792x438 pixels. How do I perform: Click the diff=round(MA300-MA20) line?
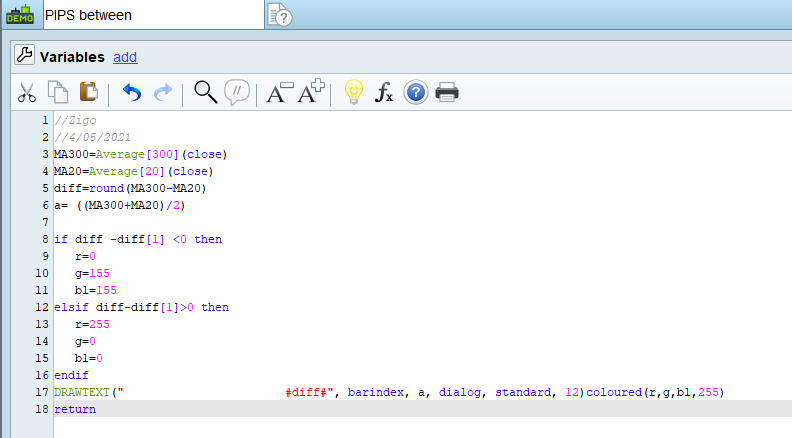(x=130, y=188)
